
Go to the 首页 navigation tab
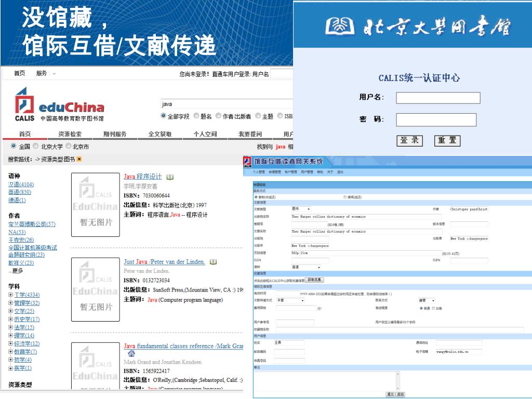coord(25,134)
